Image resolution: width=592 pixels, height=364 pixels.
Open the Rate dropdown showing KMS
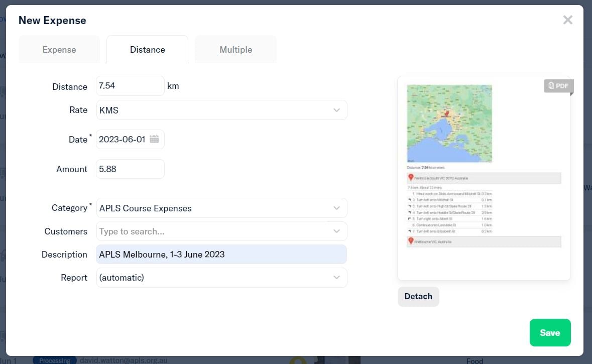coord(221,110)
